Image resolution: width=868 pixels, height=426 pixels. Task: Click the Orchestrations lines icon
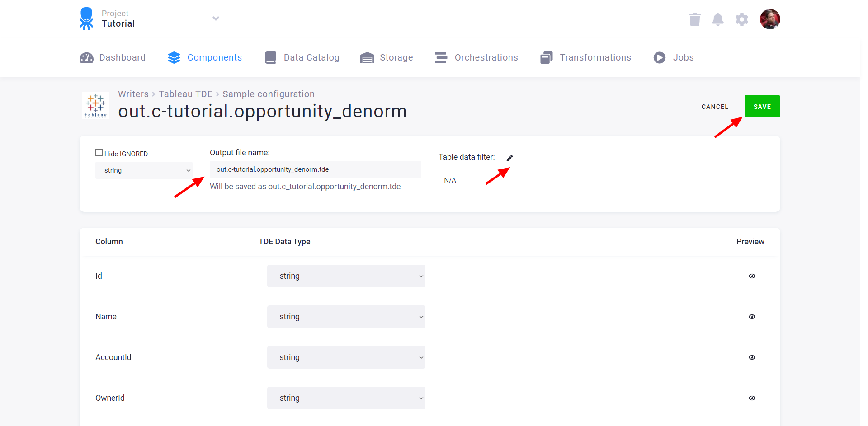(x=441, y=58)
